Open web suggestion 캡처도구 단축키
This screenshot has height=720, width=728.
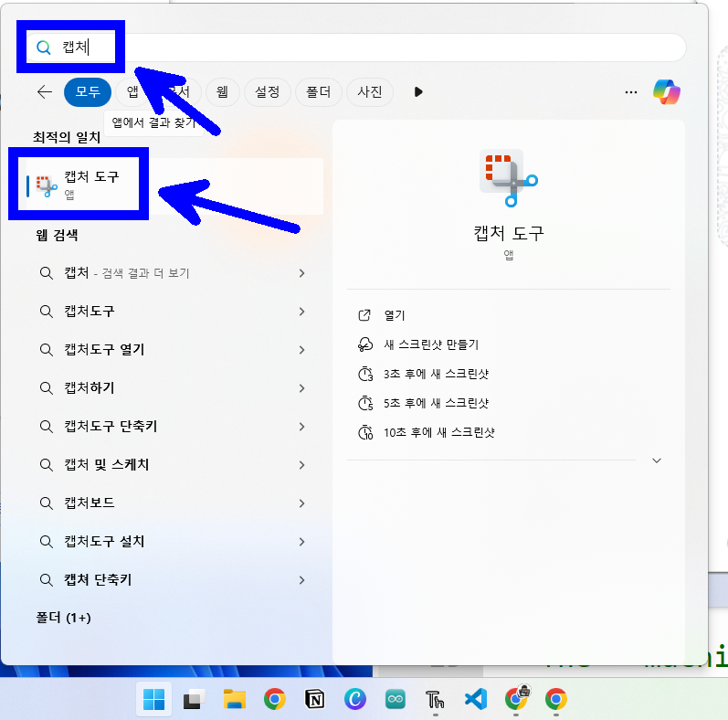tap(111, 427)
